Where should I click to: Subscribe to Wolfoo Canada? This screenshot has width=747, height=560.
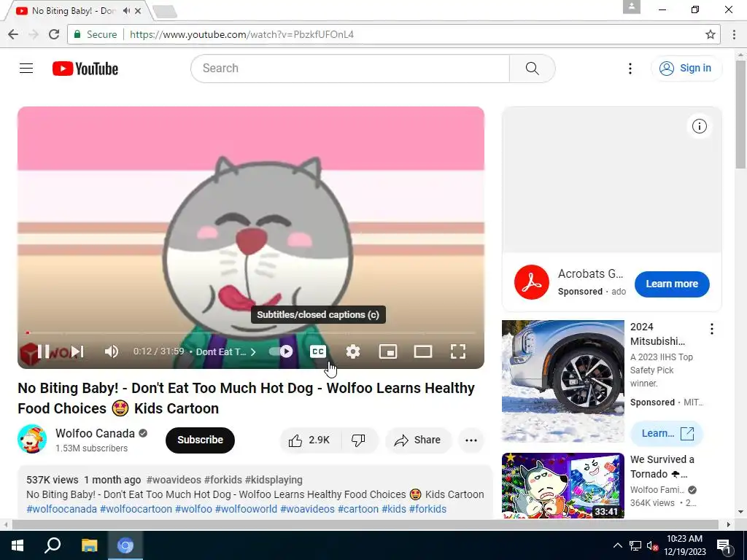pos(200,440)
